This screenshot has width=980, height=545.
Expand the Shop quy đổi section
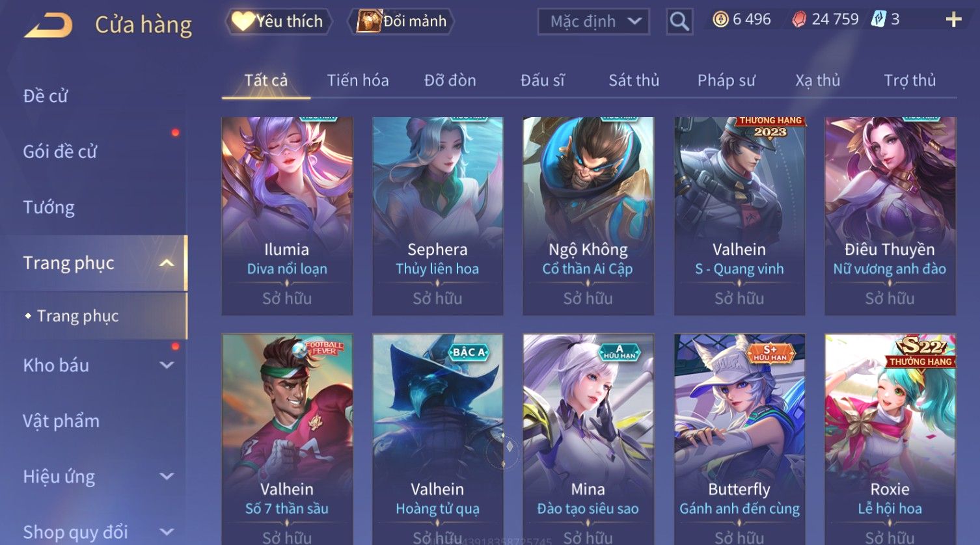pyautogui.click(x=167, y=532)
